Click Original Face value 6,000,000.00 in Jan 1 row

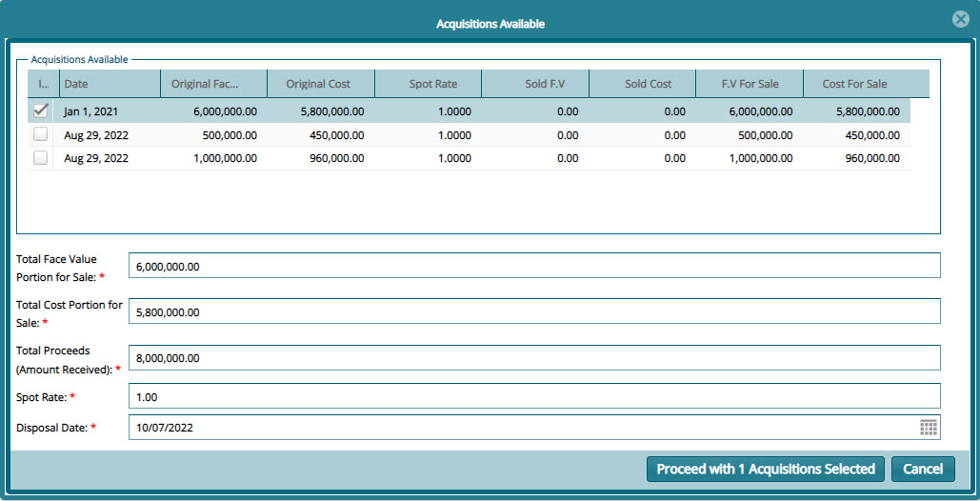pyautogui.click(x=225, y=111)
